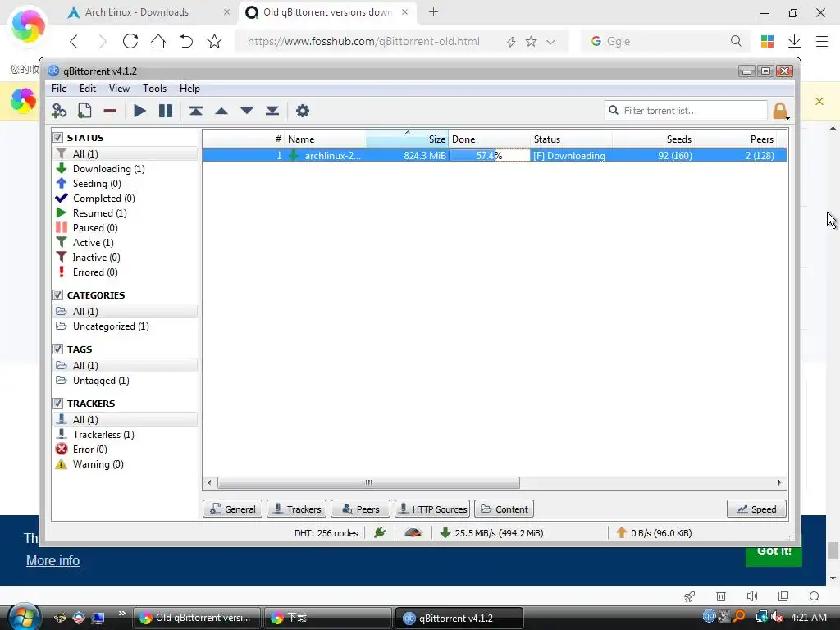840x630 pixels.
Task: Open the Tools menu
Action: [x=154, y=89]
